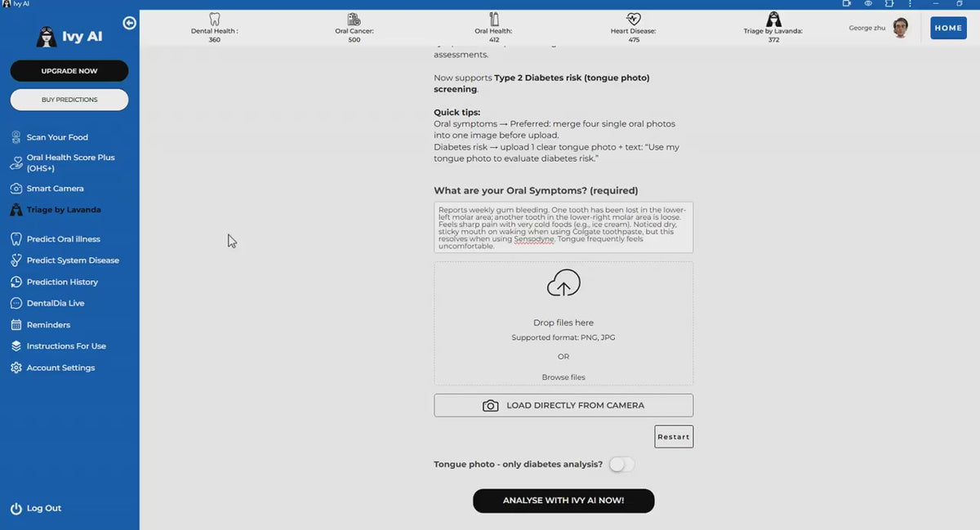Go to Account Settings
This screenshot has width=980, height=530.
coord(60,367)
